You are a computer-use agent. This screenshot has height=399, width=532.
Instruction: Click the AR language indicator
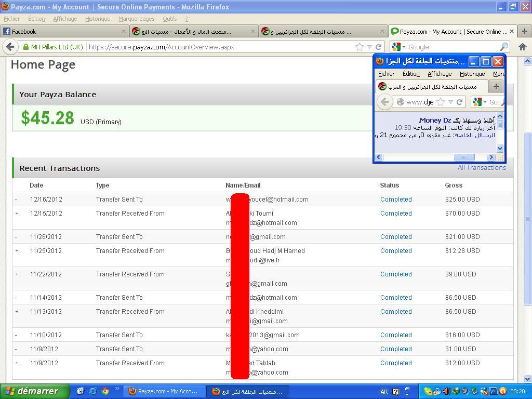point(384,392)
